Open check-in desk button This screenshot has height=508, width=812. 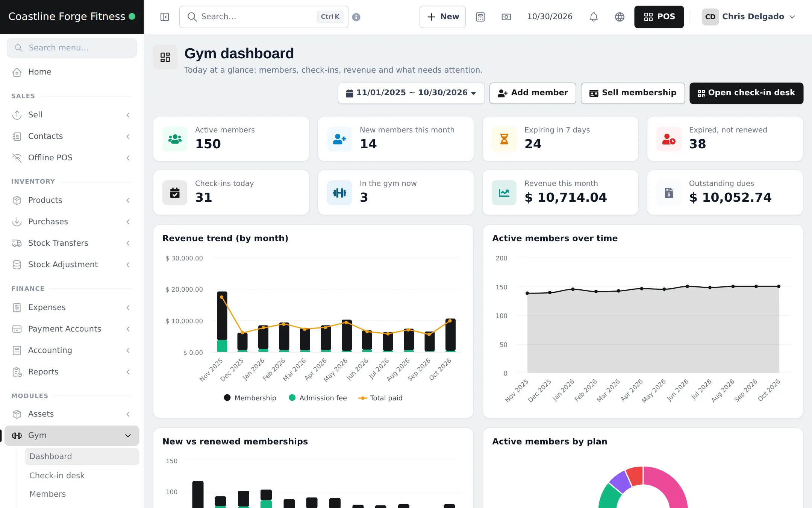click(746, 93)
